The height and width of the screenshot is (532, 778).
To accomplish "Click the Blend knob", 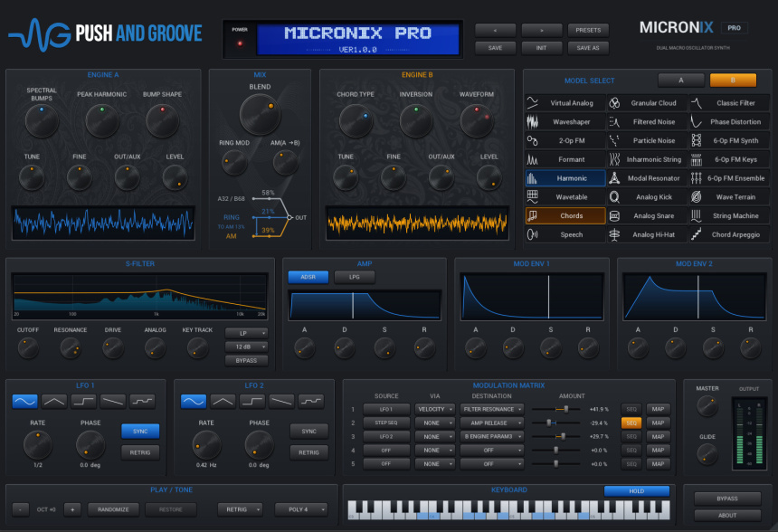I will click(x=260, y=115).
